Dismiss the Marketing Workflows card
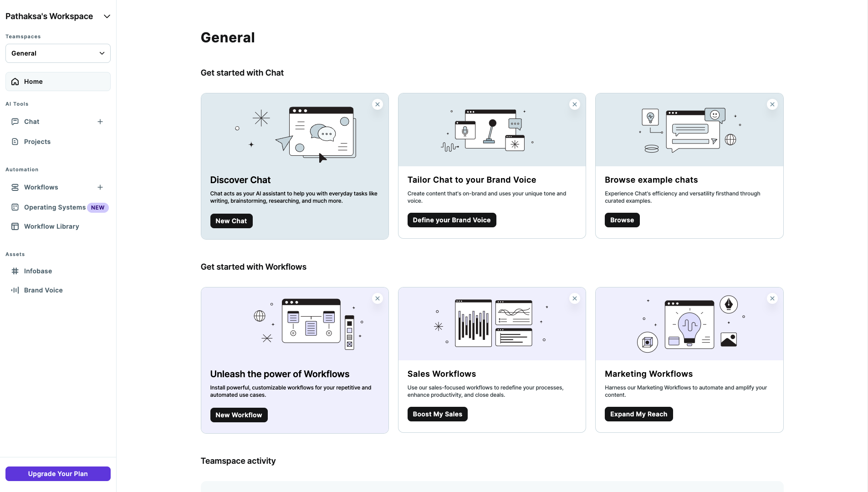The height and width of the screenshot is (492, 868). [772, 298]
